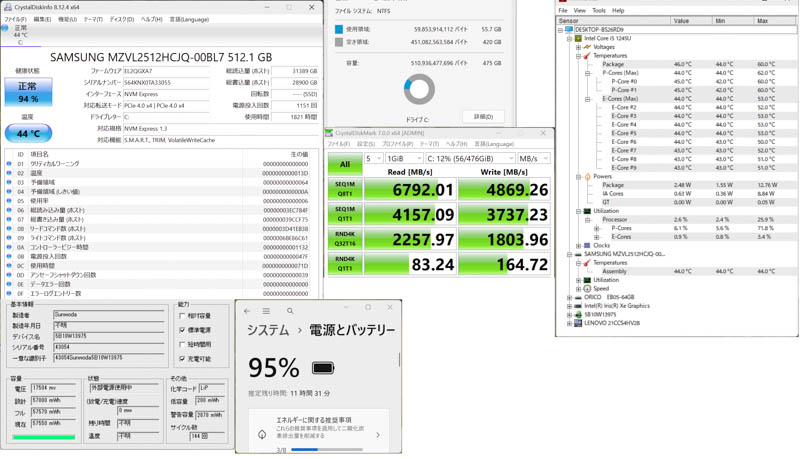
Task: Click the CrystalDiskInfo title bar app icon
Action: point(8,7)
